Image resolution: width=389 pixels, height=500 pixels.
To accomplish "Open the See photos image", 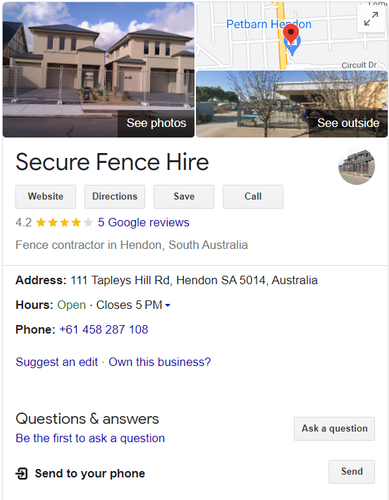I will point(98,70).
